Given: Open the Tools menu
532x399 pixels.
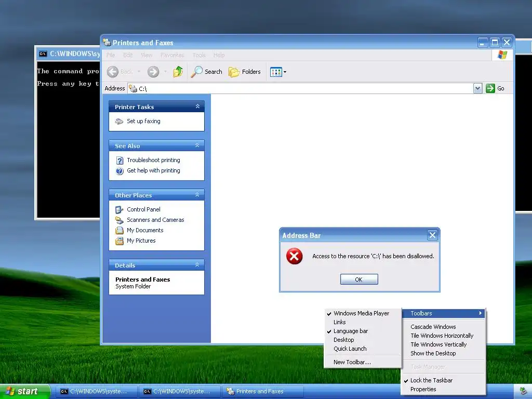Looking at the screenshot, I should click(199, 55).
